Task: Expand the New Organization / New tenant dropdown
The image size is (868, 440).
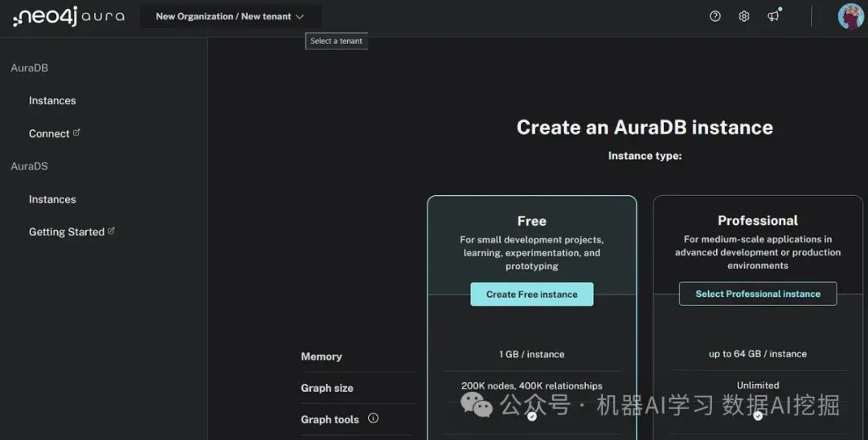Action: (x=231, y=17)
